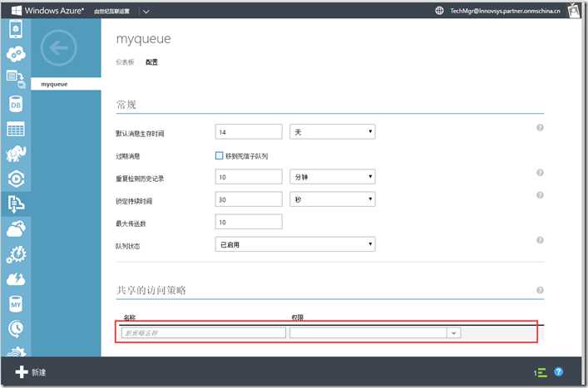588x388 pixels.
Task: Open the HDInsight elephant sidebar icon
Action: click(x=16, y=154)
